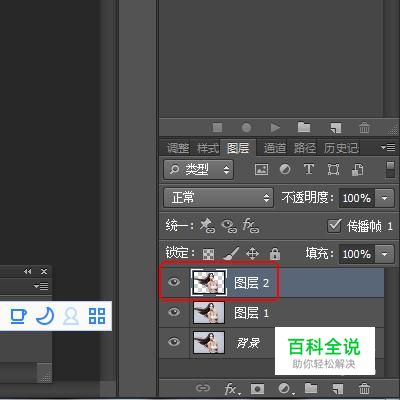This screenshot has width=400, height=400.
Task: Select the 图层 1 layer name
Action: (252, 313)
